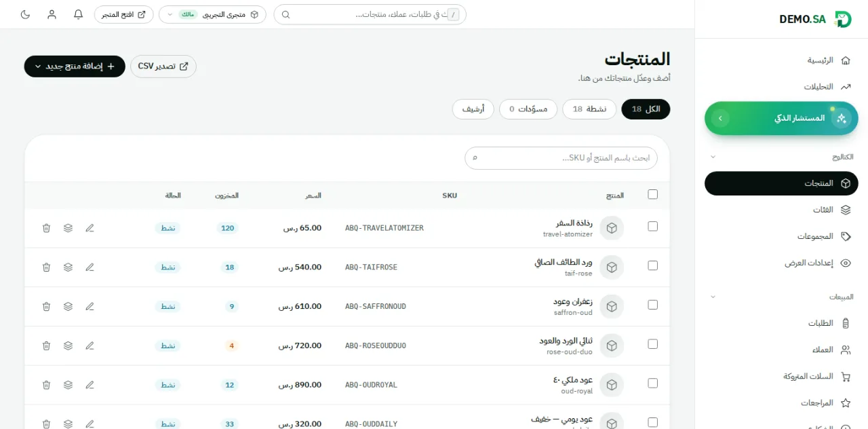Edit عود ملكي product pencil icon
Image resolution: width=868 pixels, height=429 pixels.
click(x=90, y=385)
